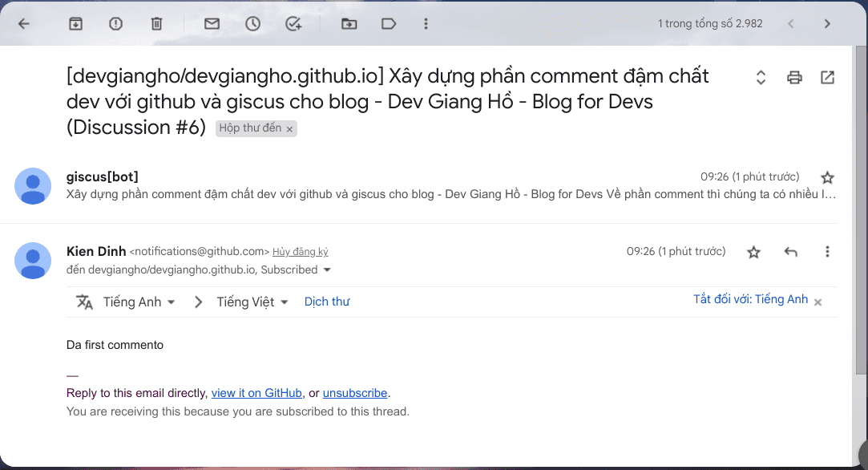868x470 pixels.
Task: Open conversation in a new window
Action: coord(827,78)
